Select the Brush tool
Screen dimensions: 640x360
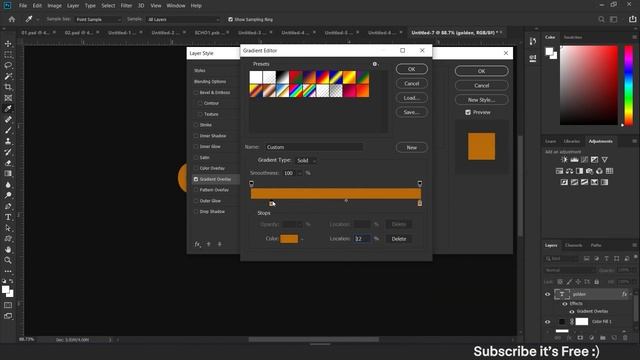pos(8,130)
